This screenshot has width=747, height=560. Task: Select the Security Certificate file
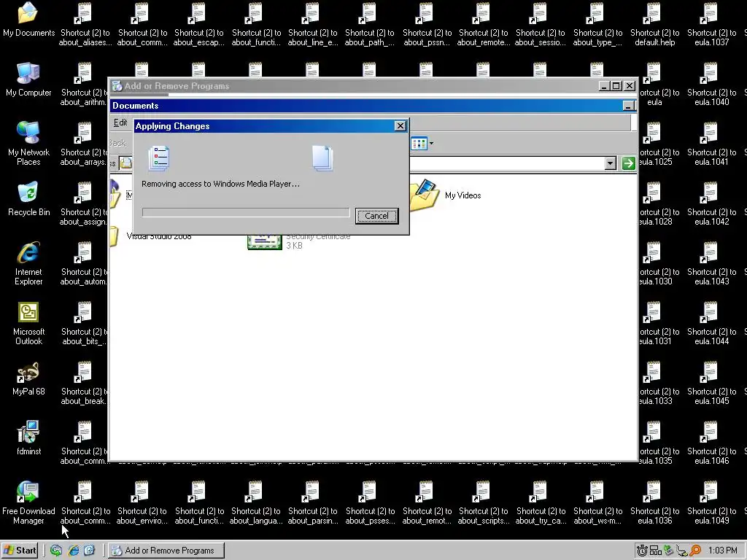coord(299,241)
